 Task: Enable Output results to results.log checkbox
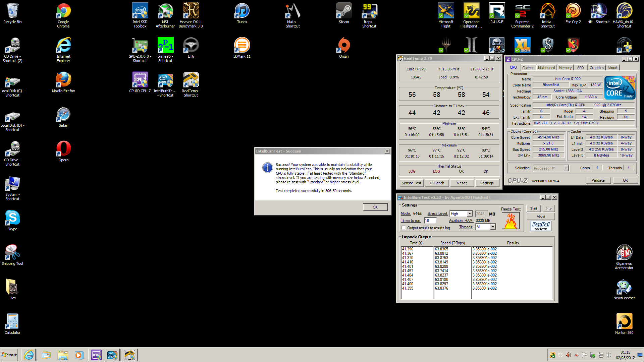[x=404, y=228]
